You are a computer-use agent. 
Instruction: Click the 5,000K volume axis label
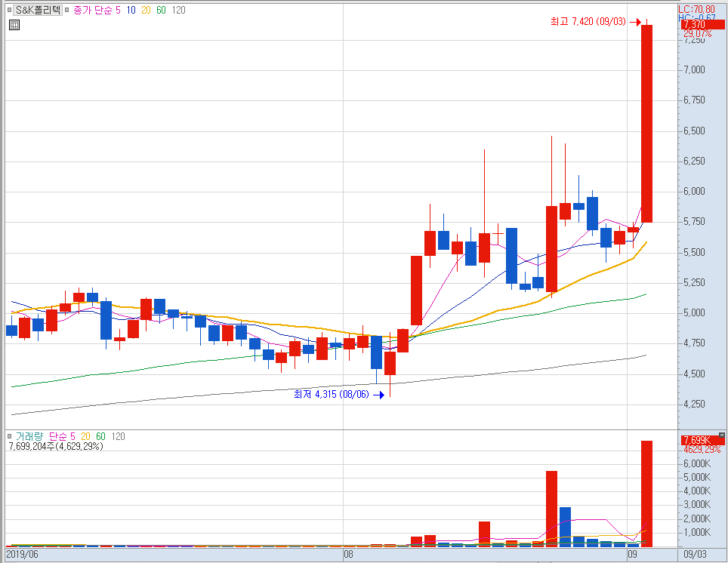697,477
